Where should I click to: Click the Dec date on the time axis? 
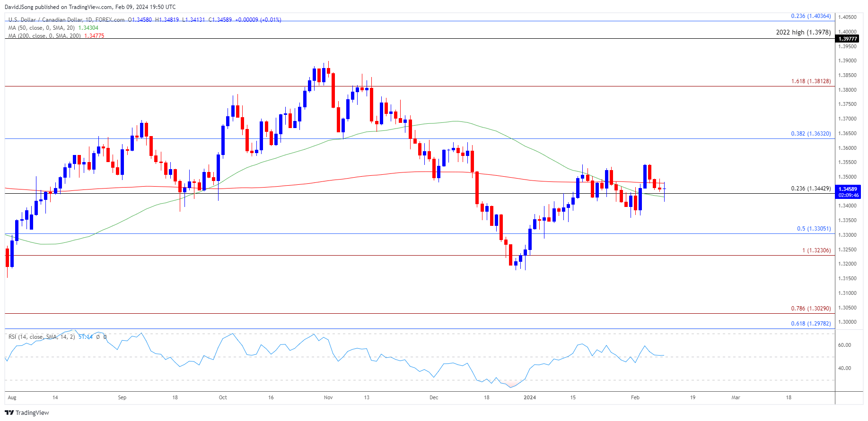434,397
